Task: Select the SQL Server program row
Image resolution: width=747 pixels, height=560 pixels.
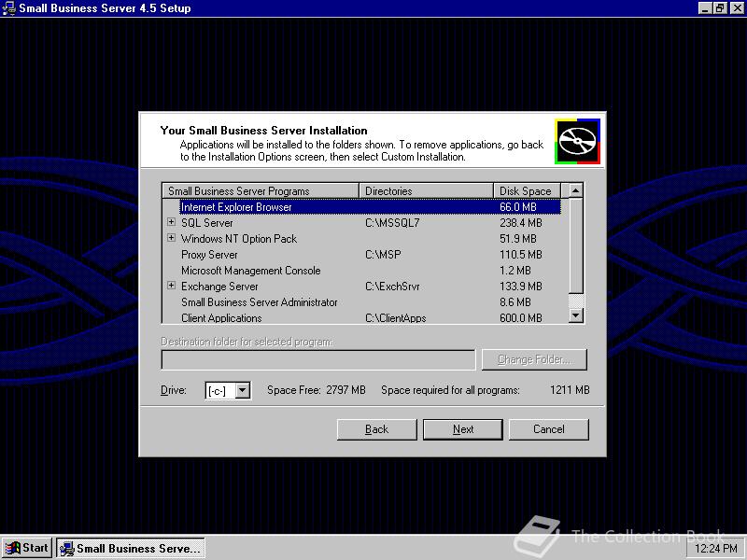Action: [361, 222]
